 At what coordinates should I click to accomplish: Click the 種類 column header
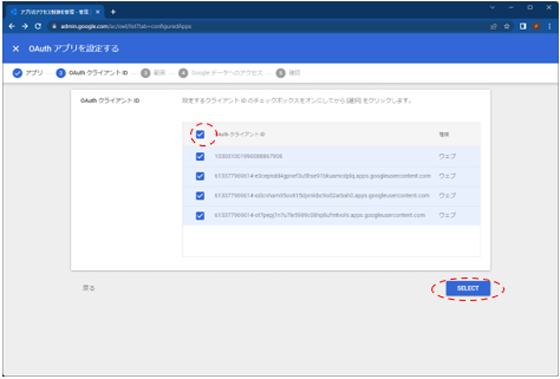coord(444,135)
